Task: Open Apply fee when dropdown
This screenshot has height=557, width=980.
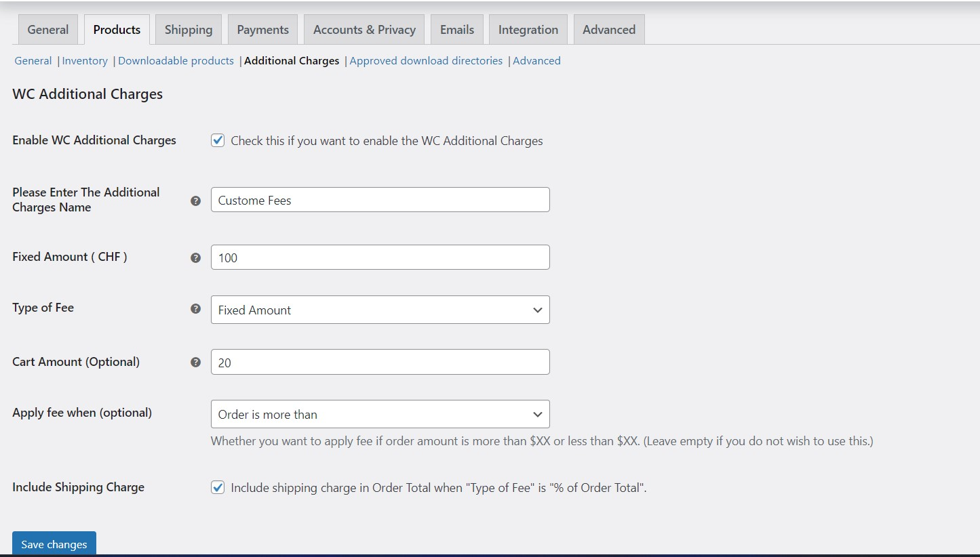Action: click(380, 414)
